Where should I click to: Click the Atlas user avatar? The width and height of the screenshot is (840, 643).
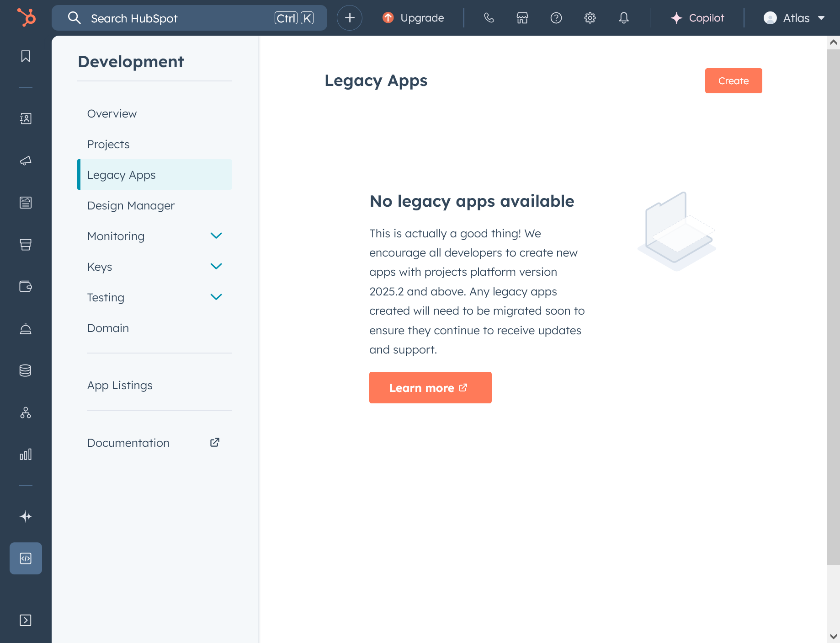click(x=770, y=18)
